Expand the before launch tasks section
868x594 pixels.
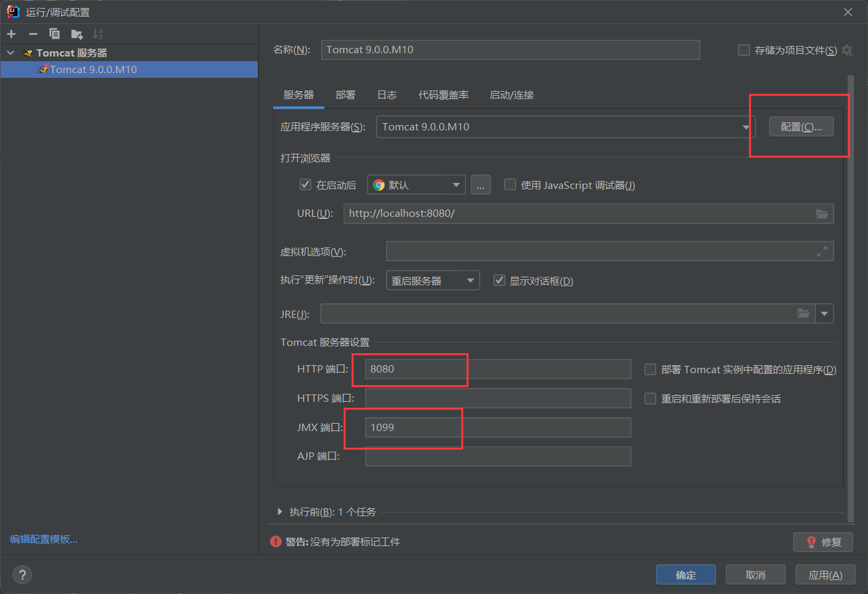[x=280, y=512]
